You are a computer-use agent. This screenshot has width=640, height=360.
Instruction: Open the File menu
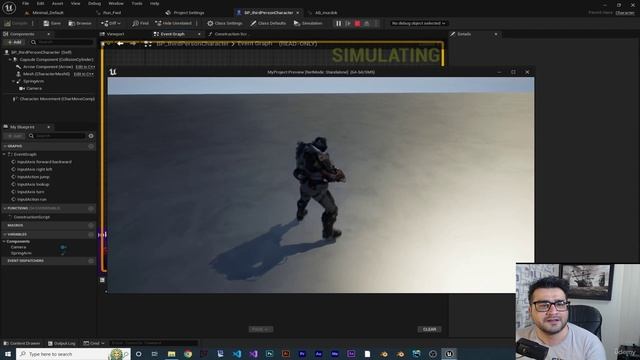click(x=25, y=3)
